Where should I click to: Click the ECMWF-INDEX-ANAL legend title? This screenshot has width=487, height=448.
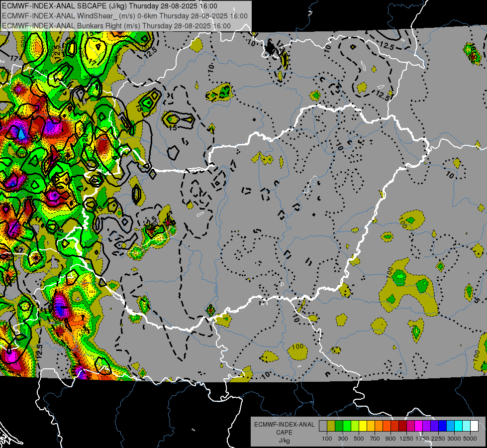(284, 425)
